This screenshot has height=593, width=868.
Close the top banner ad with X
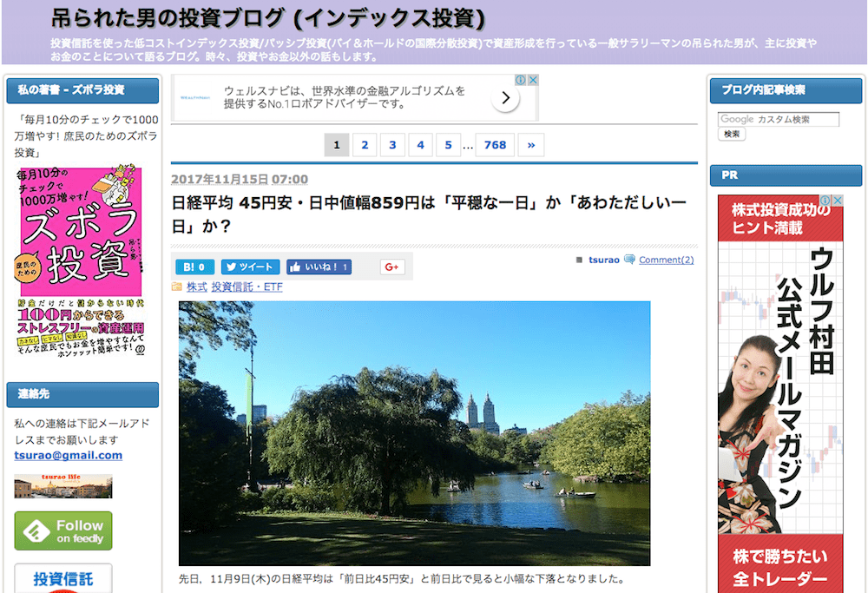pyautogui.click(x=533, y=80)
